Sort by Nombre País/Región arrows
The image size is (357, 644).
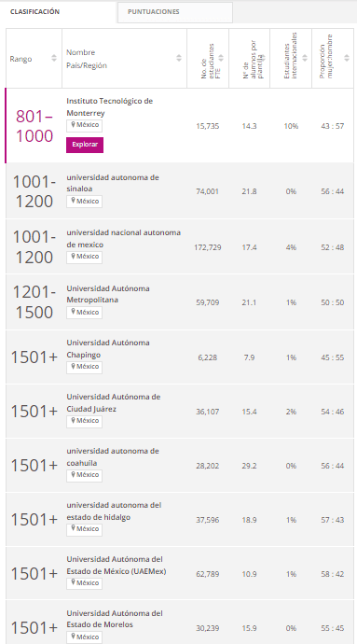(x=179, y=58)
